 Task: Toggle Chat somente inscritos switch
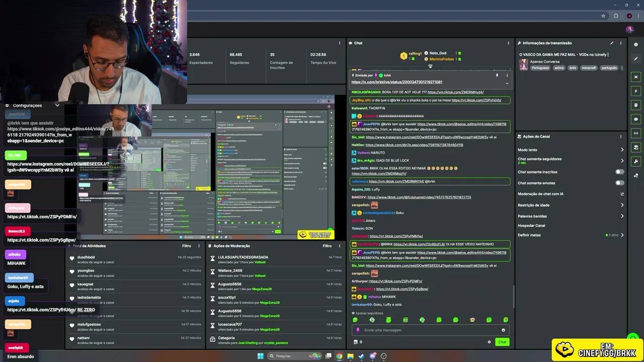pyautogui.click(x=619, y=172)
